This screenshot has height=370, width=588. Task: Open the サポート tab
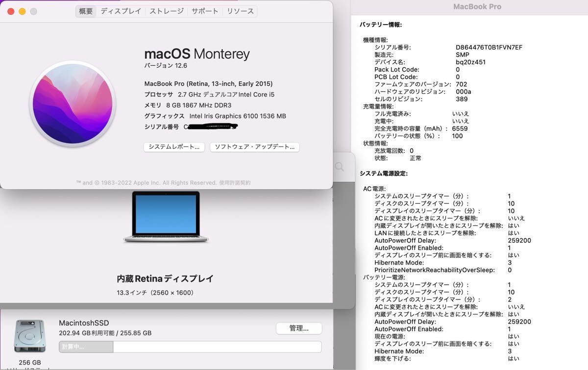pos(205,11)
